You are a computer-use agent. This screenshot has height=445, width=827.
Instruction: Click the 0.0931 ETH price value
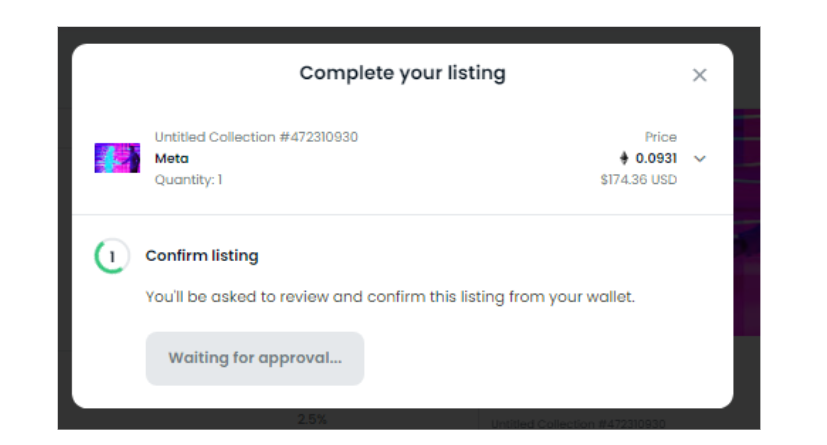(656, 158)
